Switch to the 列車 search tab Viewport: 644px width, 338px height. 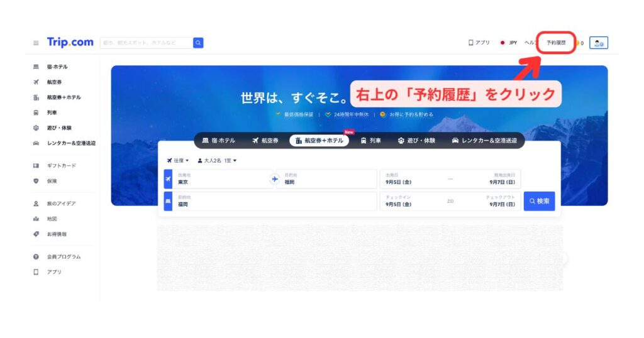click(x=371, y=140)
